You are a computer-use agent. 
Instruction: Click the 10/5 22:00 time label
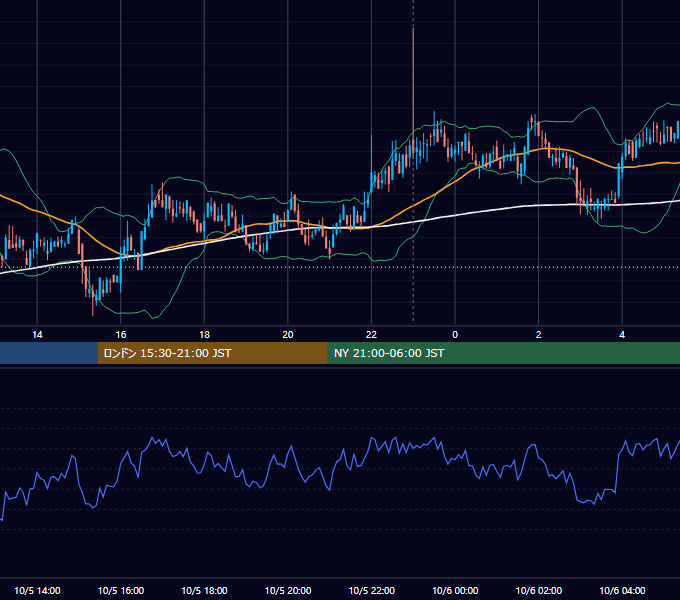[x=372, y=590]
